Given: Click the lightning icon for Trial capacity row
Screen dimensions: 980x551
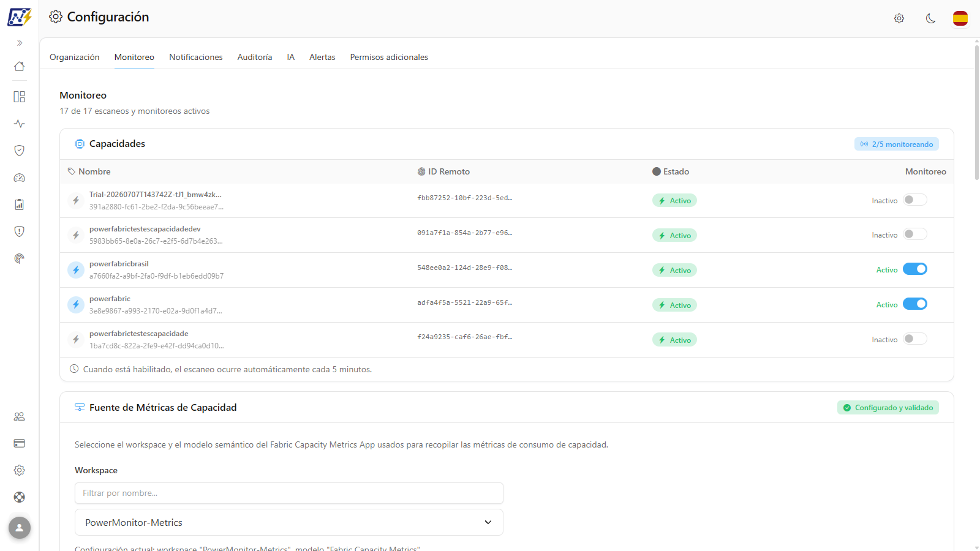Looking at the screenshot, I should pos(76,200).
